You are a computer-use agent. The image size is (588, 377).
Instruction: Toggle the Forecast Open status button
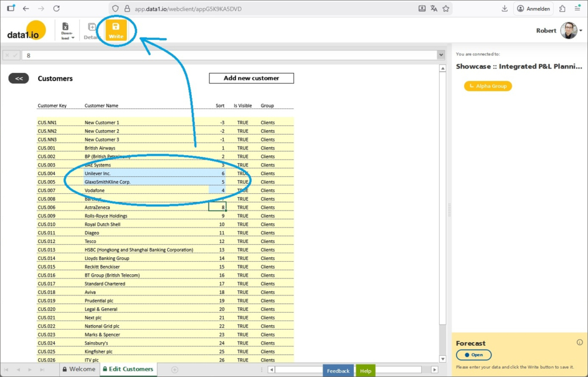pyautogui.click(x=474, y=355)
